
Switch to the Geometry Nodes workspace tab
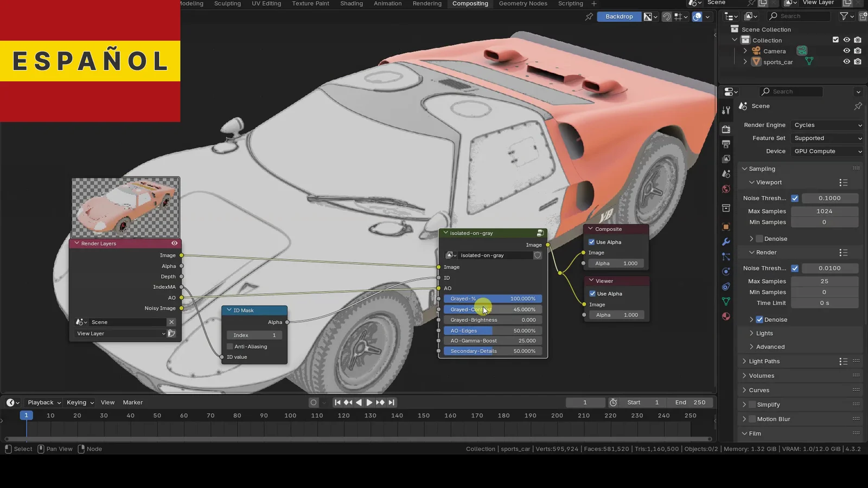pos(523,4)
